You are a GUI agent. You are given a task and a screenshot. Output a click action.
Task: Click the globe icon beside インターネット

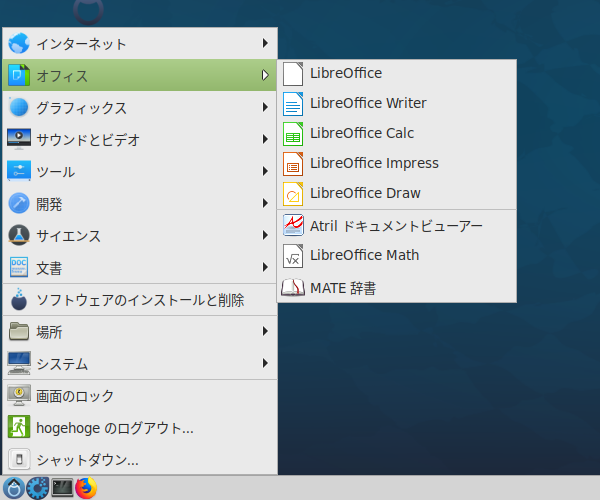click(x=19, y=43)
